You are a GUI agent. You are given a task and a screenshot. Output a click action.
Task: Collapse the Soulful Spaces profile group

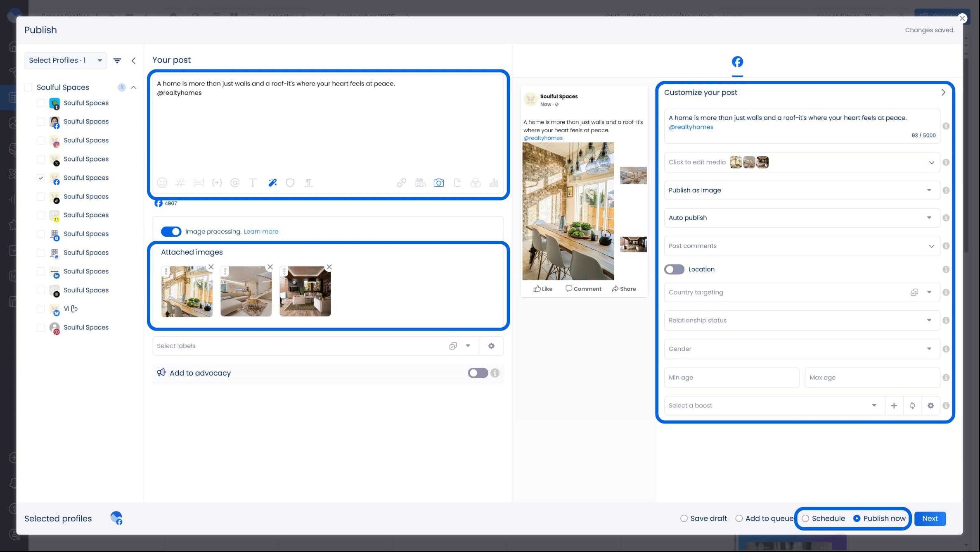133,87
